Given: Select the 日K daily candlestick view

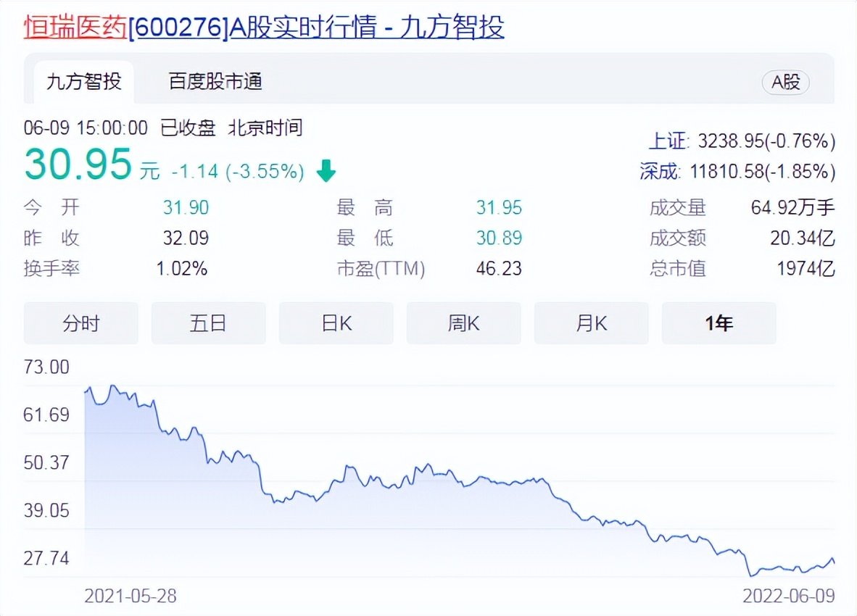Looking at the screenshot, I should click(x=336, y=323).
